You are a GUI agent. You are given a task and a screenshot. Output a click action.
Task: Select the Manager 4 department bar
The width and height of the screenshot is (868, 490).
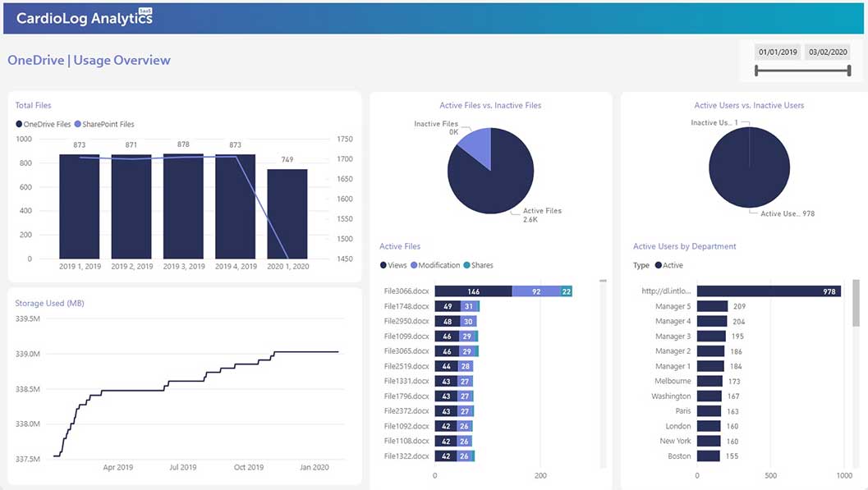[712, 321]
